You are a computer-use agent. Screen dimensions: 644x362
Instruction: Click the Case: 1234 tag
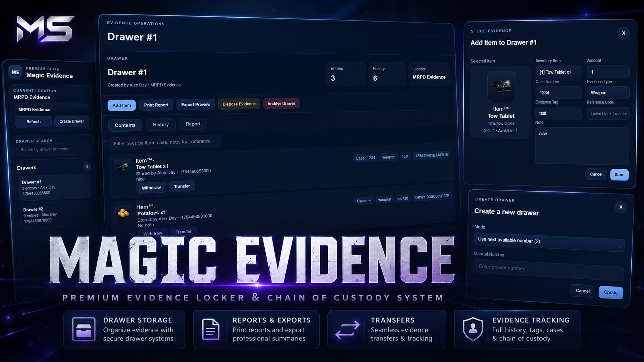365,158
